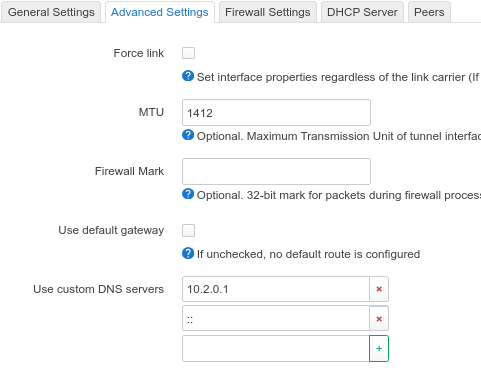This screenshot has width=481, height=376.
Task: Click help icon under Force link
Action: coord(188,76)
